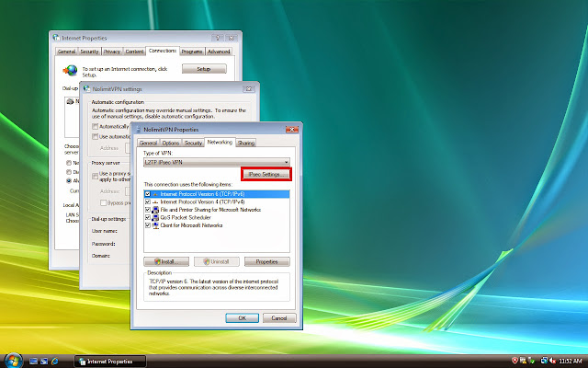588x368 pixels.
Task: Select Internet Protocol Version 4 (TCP/IPv4) row
Action: coord(217,202)
